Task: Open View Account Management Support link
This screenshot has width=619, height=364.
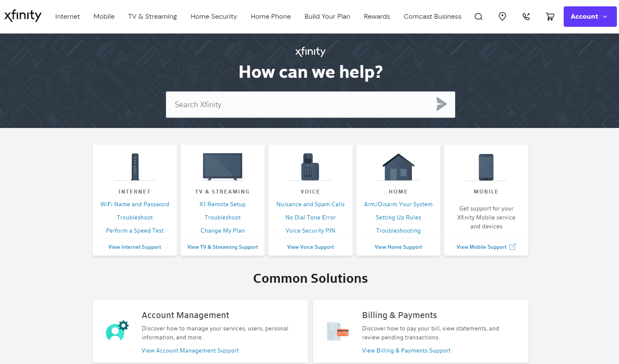Action: [x=190, y=350]
